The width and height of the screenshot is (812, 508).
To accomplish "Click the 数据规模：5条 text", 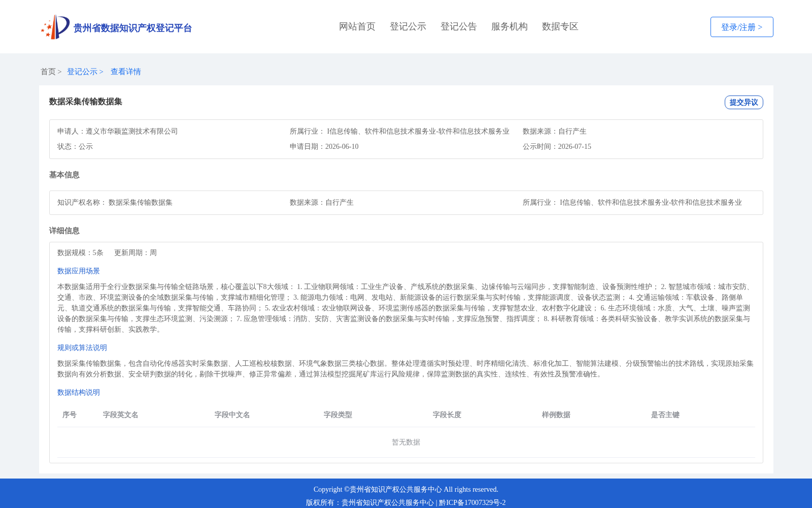I will click(80, 252).
